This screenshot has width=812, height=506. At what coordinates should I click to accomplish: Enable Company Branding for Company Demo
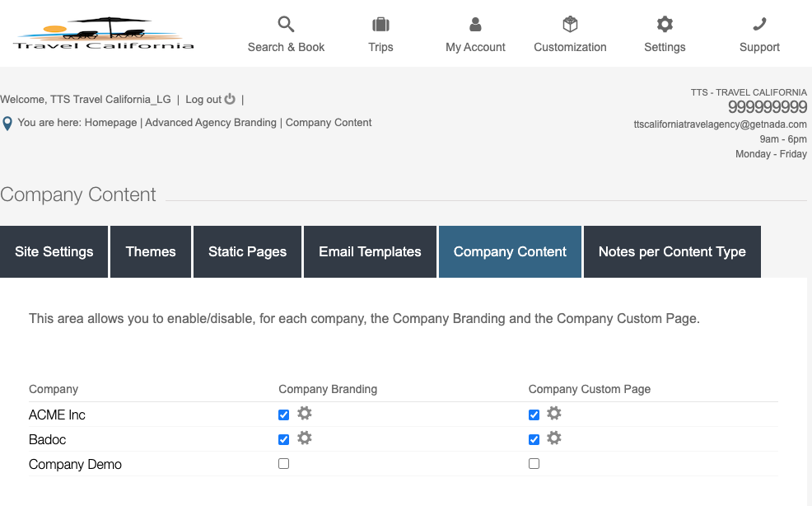pyautogui.click(x=284, y=464)
